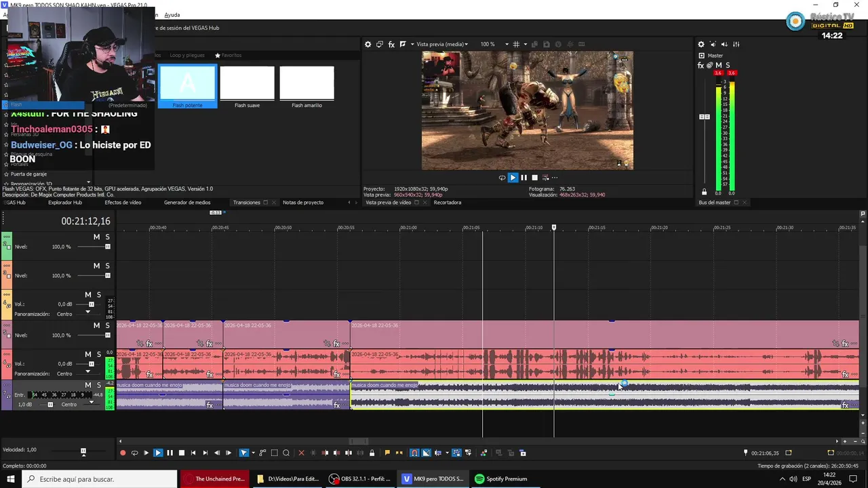868x488 pixels.
Task: Mute the master bus
Action: (719, 66)
